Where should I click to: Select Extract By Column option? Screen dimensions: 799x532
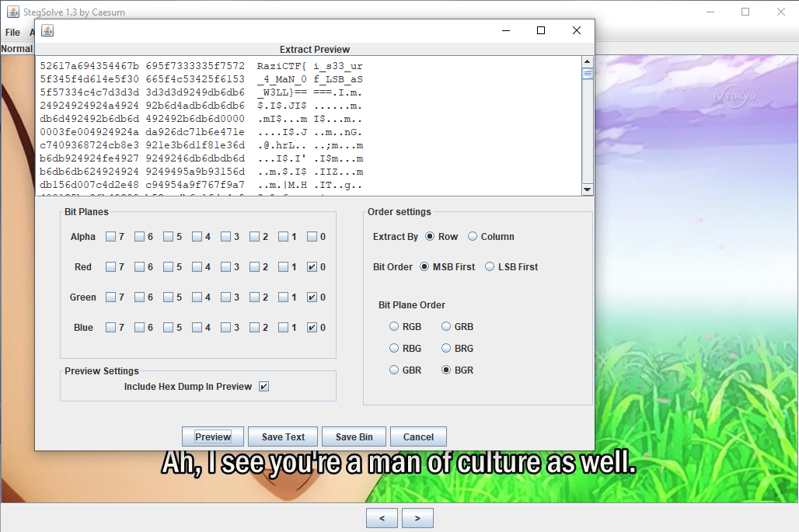click(x=473, y=237)
